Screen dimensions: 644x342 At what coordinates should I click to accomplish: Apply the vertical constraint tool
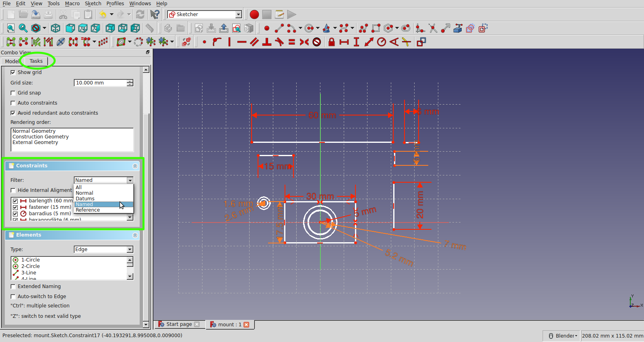tap(229, 42)
